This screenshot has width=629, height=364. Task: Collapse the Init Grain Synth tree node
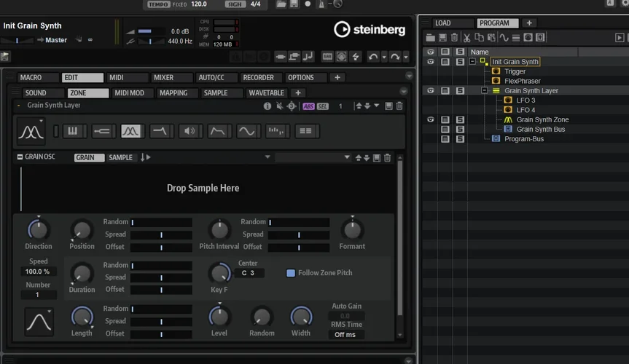click(x=472, y=62)
